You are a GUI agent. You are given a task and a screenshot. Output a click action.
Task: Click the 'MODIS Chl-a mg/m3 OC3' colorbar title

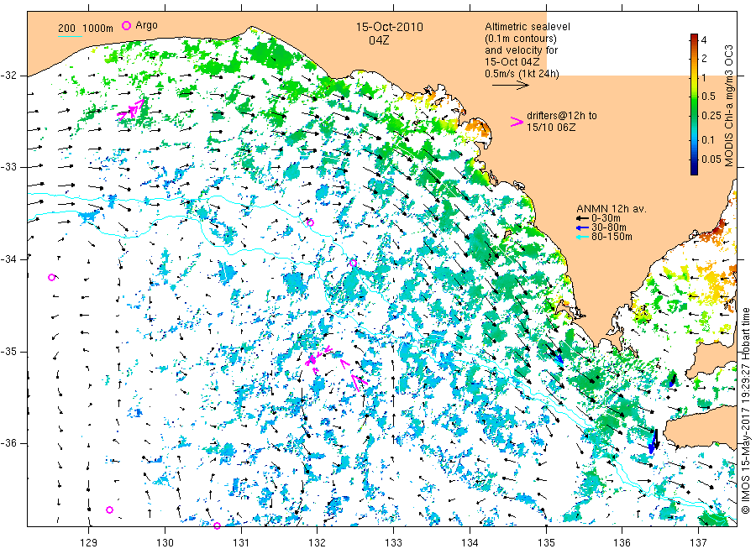click(729, 106)
